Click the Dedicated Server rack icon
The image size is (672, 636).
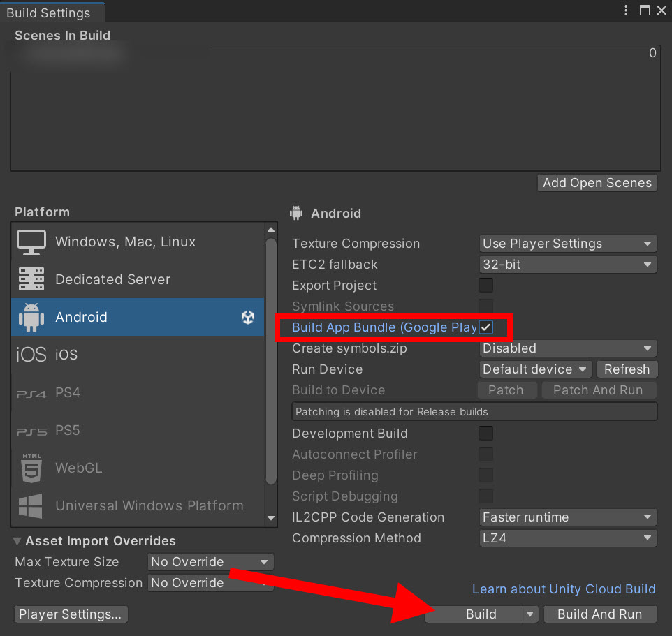tap(31, 279)
